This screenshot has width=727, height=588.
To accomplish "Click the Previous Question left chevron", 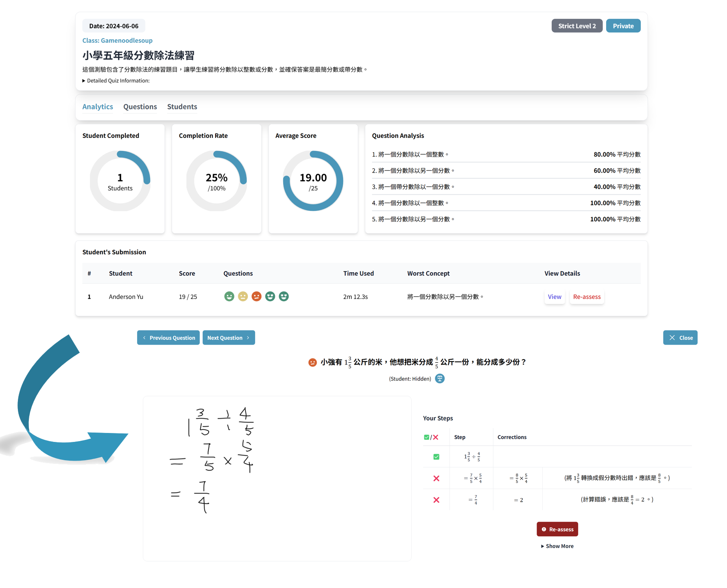I will tap(144, 337).
